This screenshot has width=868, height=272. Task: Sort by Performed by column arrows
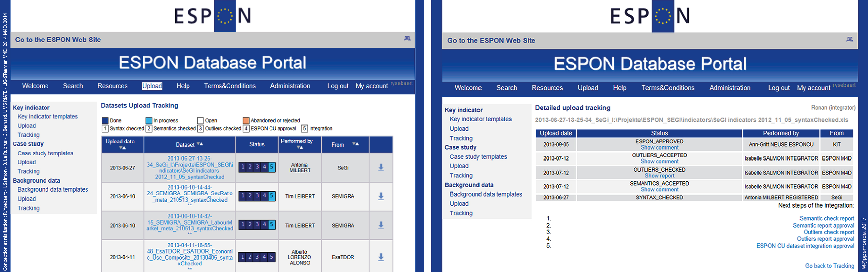point(300,147)
